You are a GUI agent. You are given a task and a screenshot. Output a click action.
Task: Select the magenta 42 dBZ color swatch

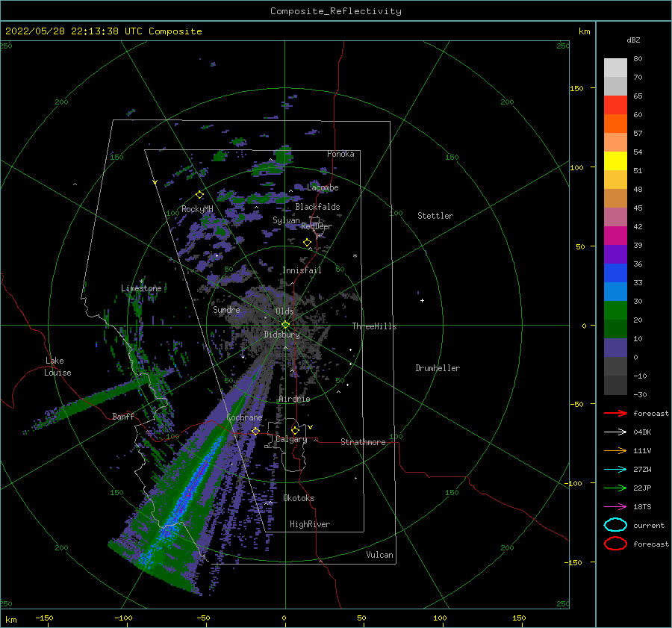[615, 236]
